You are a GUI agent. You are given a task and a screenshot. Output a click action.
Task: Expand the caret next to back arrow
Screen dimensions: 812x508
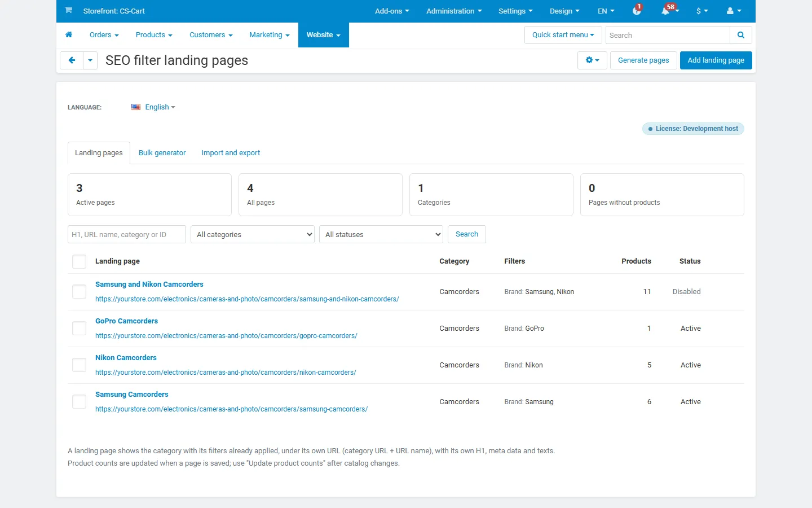(x=90, y=60)
